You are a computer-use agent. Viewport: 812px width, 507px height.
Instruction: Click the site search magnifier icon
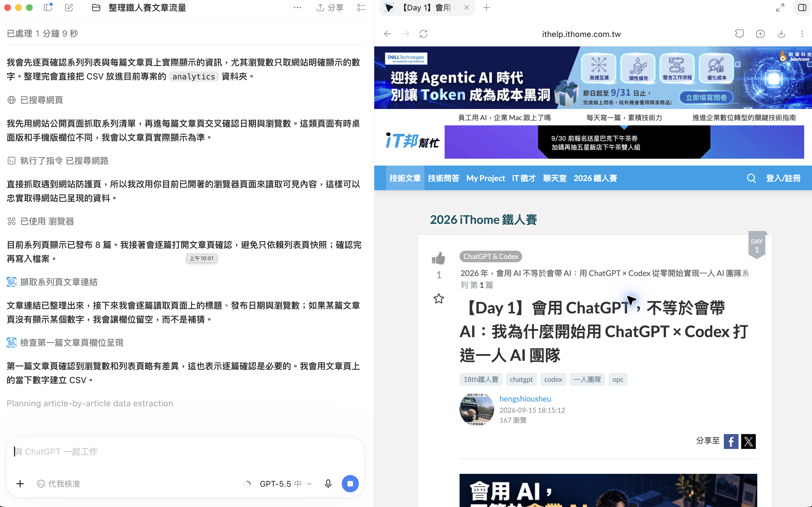click(751, 178)
